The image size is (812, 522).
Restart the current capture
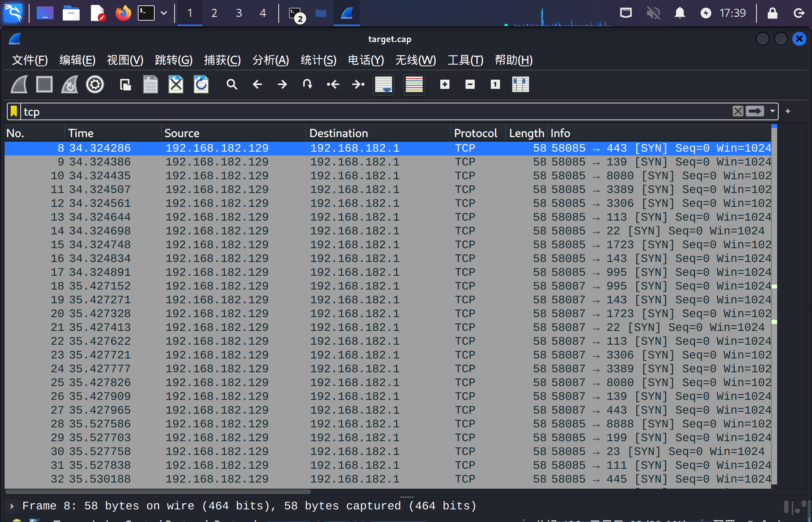(70, 84)
